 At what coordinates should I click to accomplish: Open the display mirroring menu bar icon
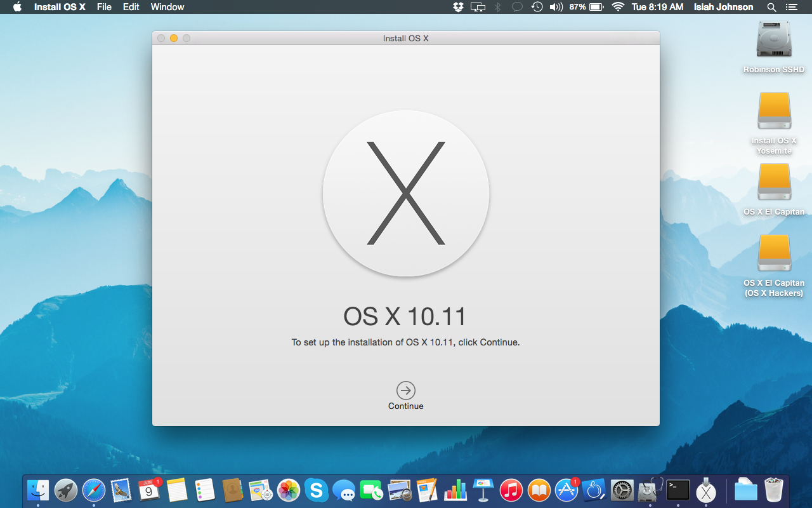pyautogui.click(x=478, y=7)
